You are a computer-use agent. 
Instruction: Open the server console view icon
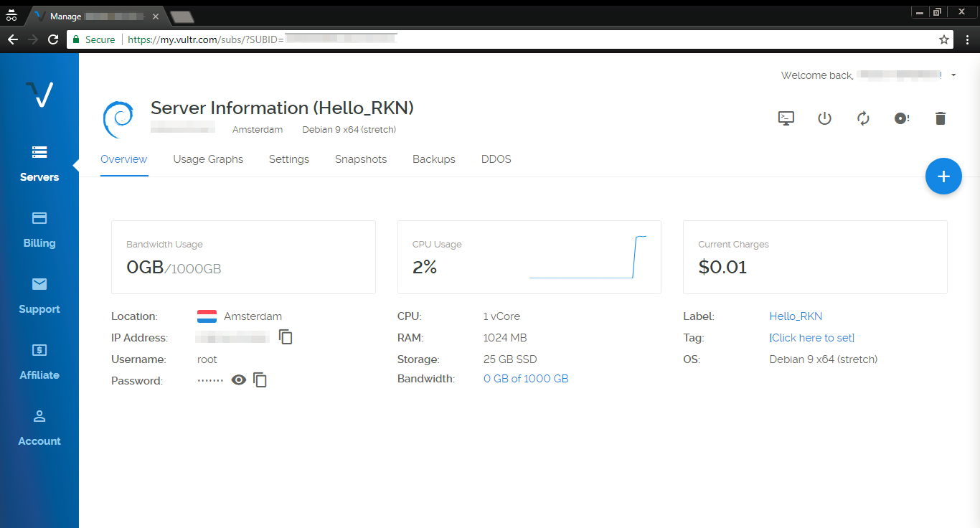[x=786, y=118]
